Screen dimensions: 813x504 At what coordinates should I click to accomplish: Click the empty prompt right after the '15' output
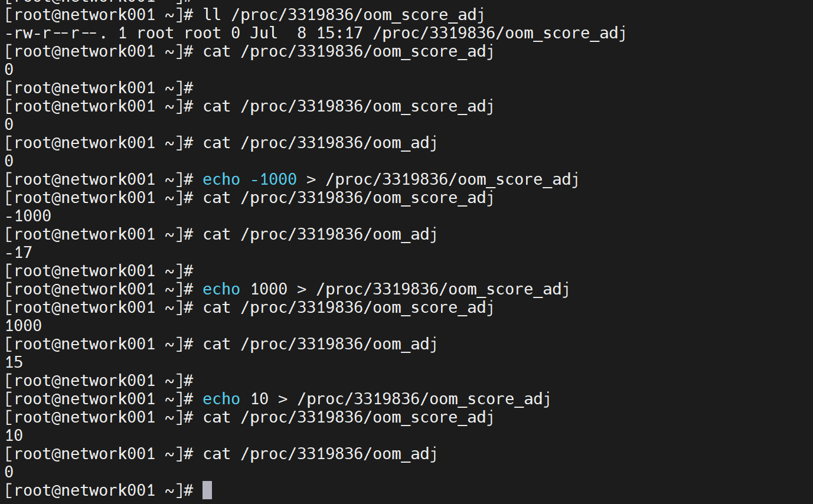pos(99,381)
